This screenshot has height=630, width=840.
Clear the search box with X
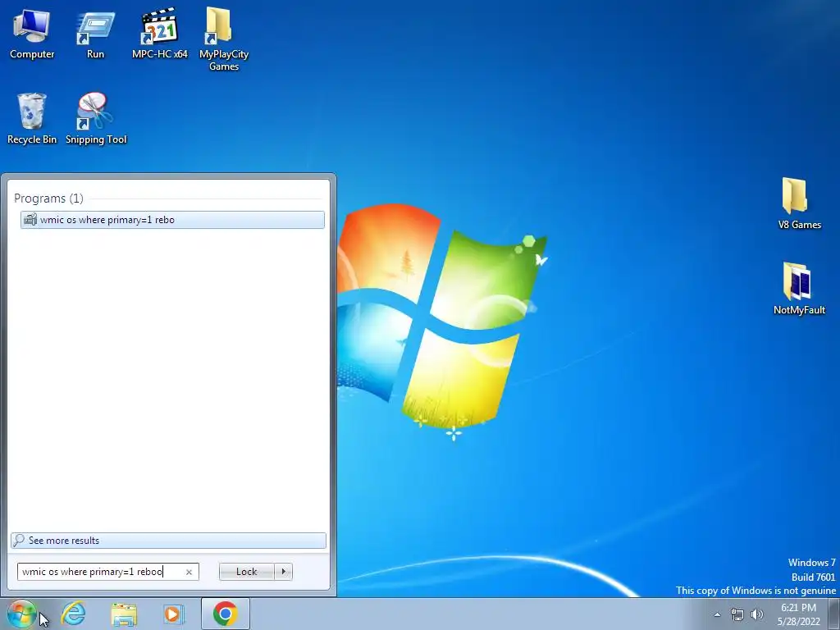point(189,572)
